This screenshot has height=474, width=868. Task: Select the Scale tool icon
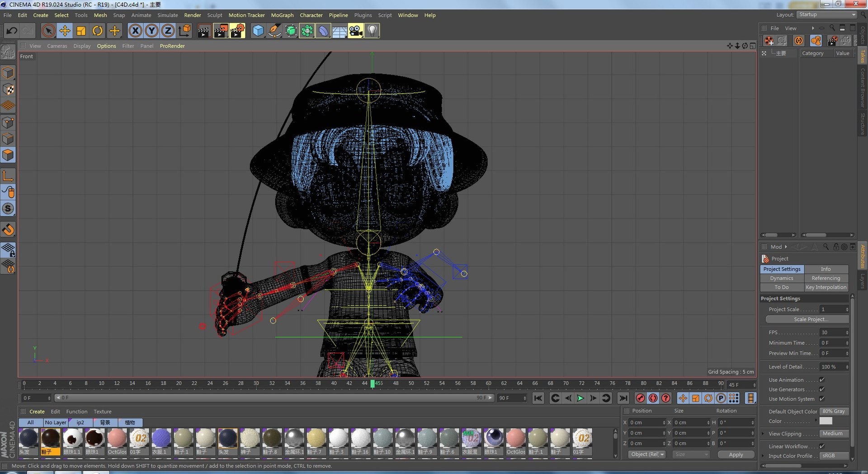(x=81, y=31)
